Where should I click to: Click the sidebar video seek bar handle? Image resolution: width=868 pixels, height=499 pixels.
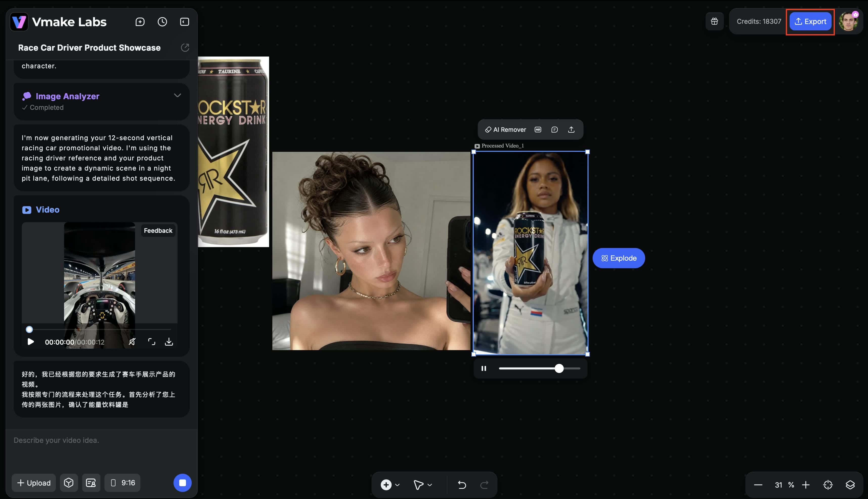(x=29, y=329)
